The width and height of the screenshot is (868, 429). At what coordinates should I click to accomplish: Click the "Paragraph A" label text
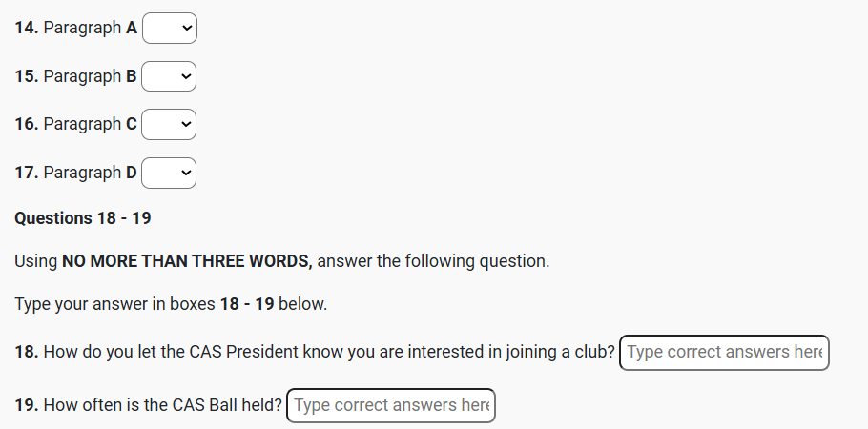click(90, 29)
